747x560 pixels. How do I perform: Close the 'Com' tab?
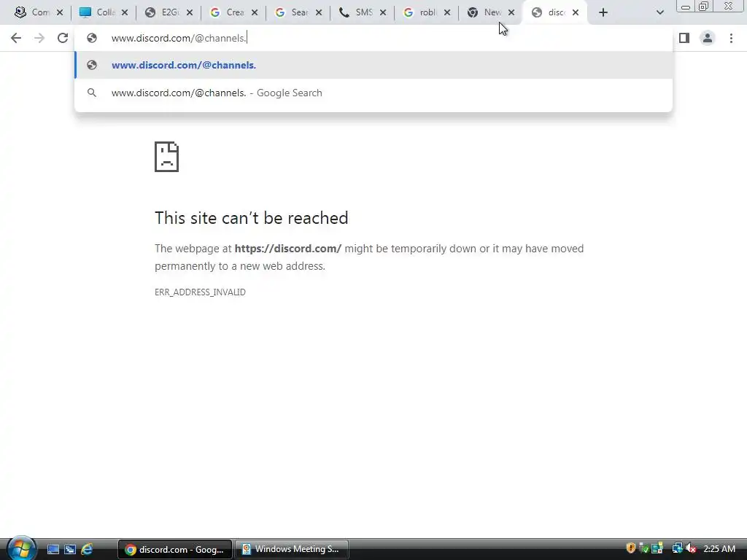60,13
